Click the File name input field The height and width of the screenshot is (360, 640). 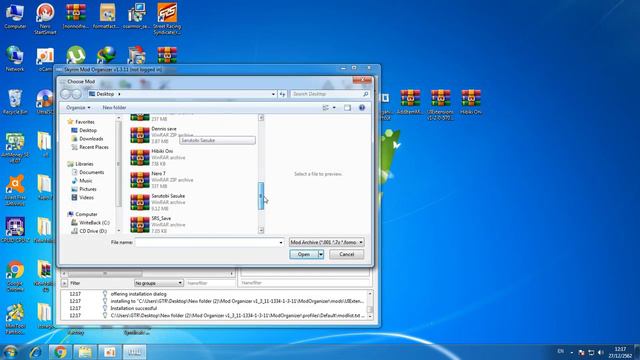coord(207,242)
